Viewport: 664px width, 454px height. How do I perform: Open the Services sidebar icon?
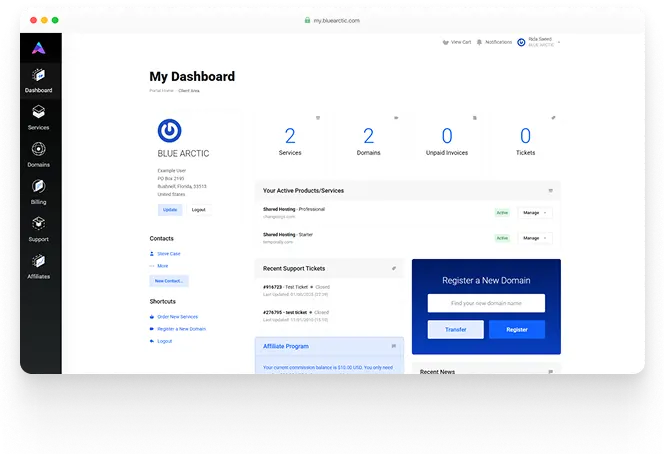[39, 116]
